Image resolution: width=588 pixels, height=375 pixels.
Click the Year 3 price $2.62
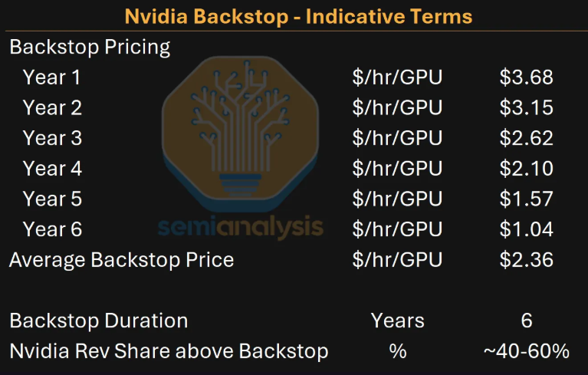pos(527,138)
